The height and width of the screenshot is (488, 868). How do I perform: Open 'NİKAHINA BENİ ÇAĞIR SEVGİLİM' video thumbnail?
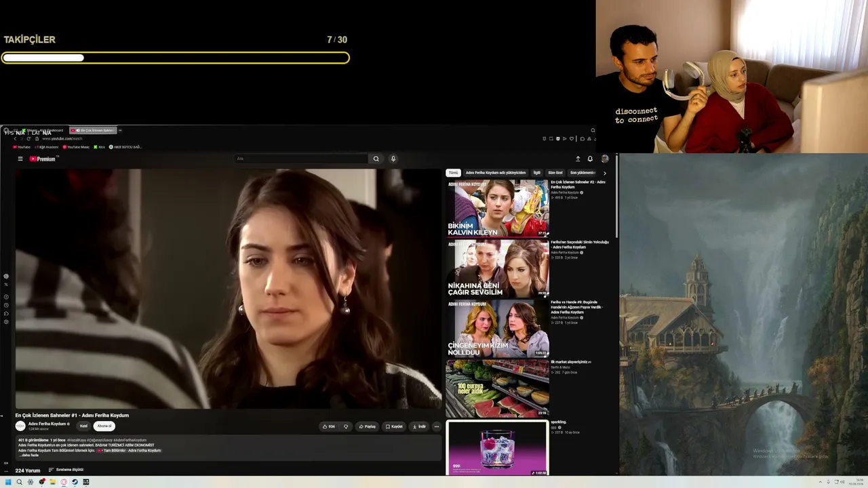pyautogui.click(x=497, y=268)
